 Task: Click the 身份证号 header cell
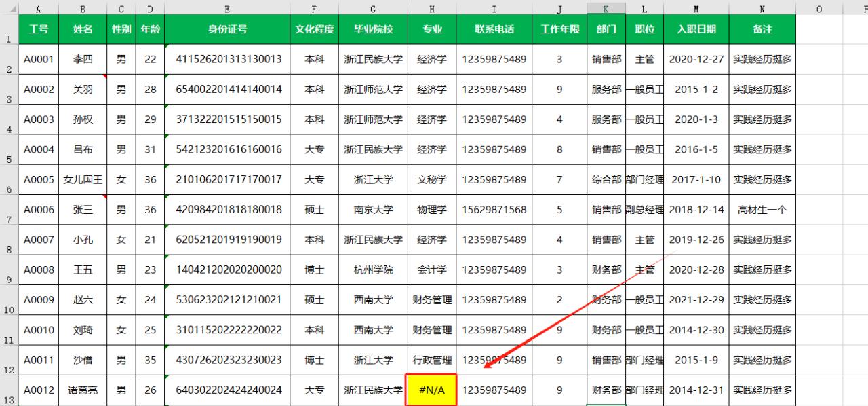tap(227, 29)
